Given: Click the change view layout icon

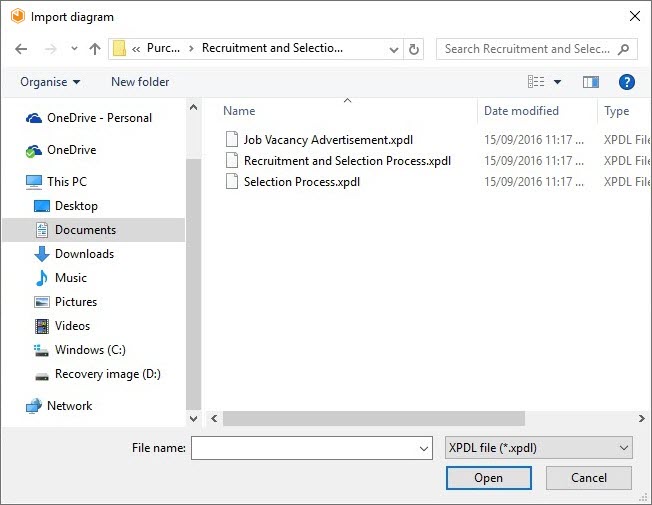Looking at the screenshot, I should point(537,82).
